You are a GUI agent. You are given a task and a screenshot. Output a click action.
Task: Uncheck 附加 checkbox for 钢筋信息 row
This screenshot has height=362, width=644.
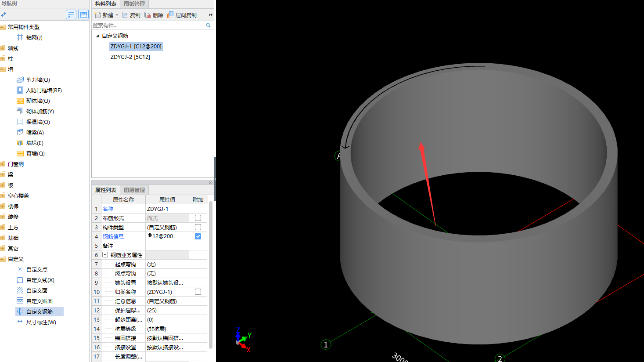click(198, 236)
